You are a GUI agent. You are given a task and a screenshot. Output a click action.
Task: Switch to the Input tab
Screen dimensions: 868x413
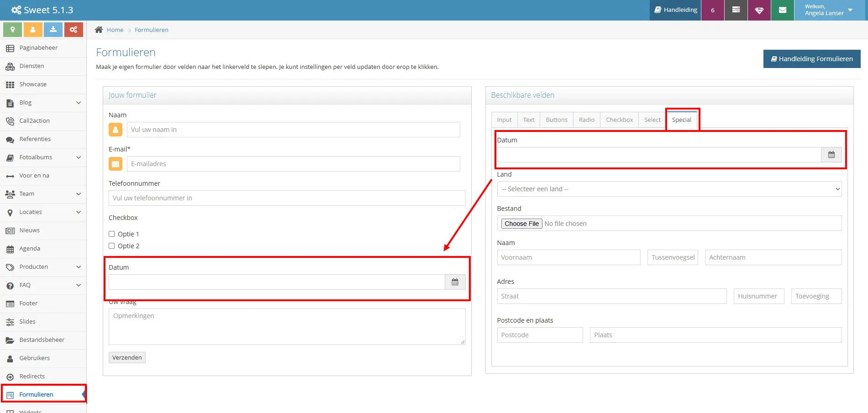click(x=505, y=120)
